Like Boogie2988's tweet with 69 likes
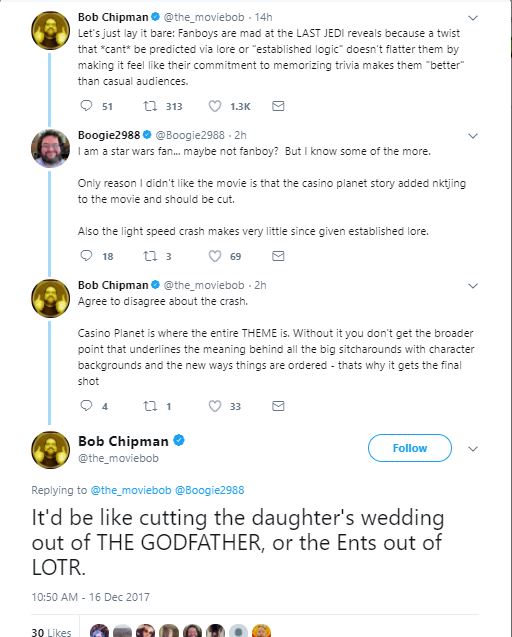 pos(215,256)
